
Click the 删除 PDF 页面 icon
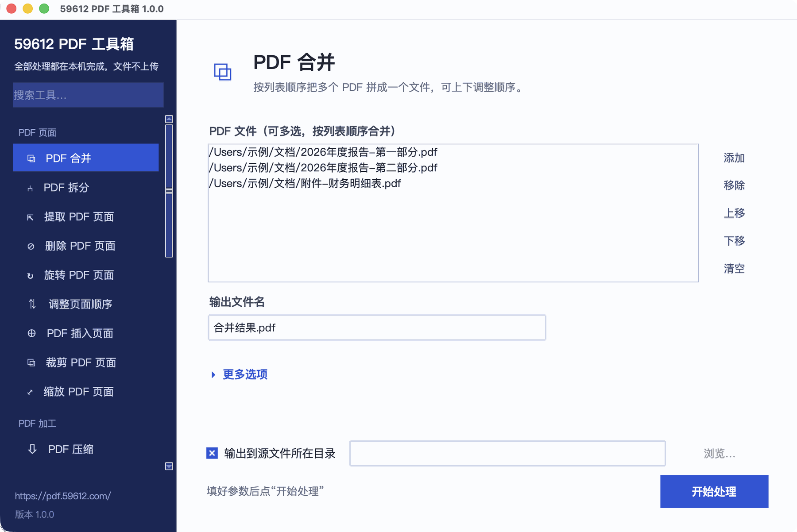click(x=31, y=246)
